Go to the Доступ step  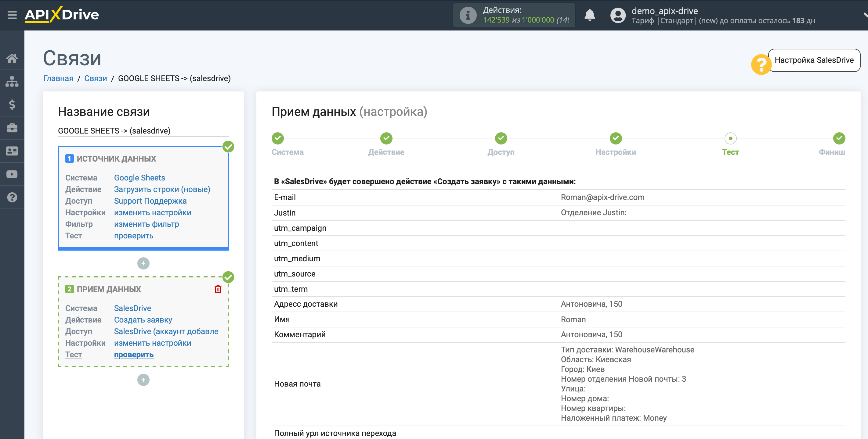[x=501, y=138]
